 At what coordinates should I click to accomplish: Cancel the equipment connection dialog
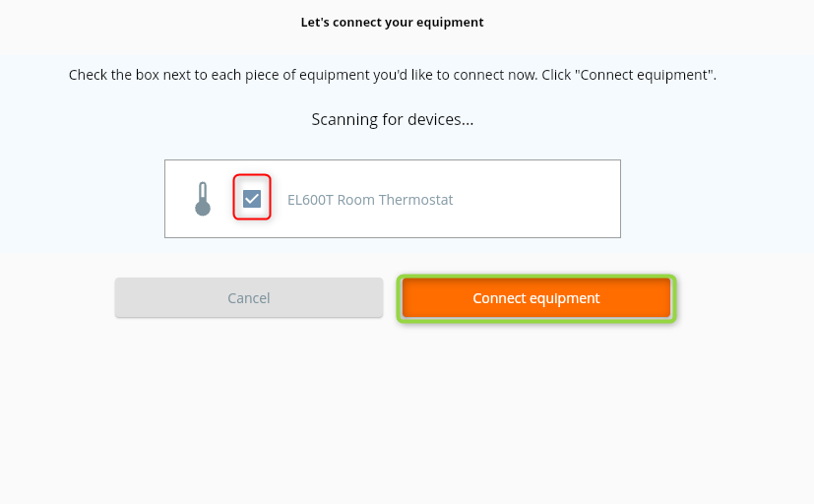[248, 298]
